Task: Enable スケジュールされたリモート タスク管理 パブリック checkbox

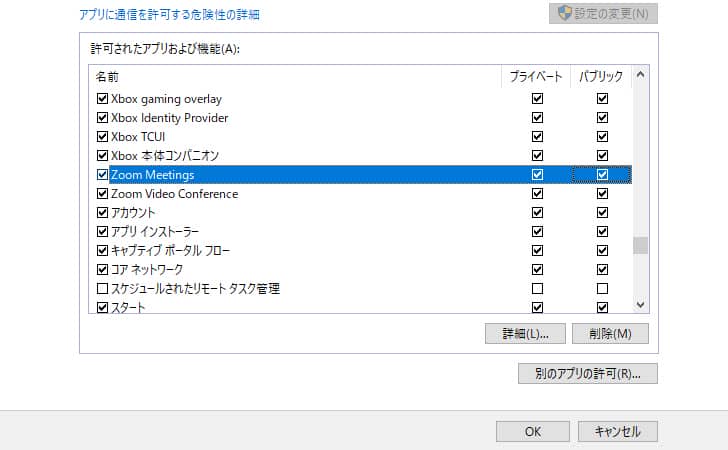Action: (602, 289)
